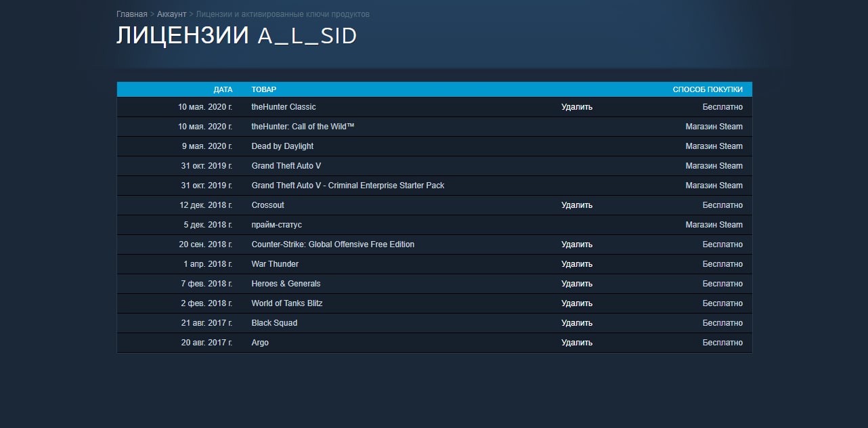Open the Главная breadcrumb link
This screenshot has width=868, height=428.
(x=132, y=14)
